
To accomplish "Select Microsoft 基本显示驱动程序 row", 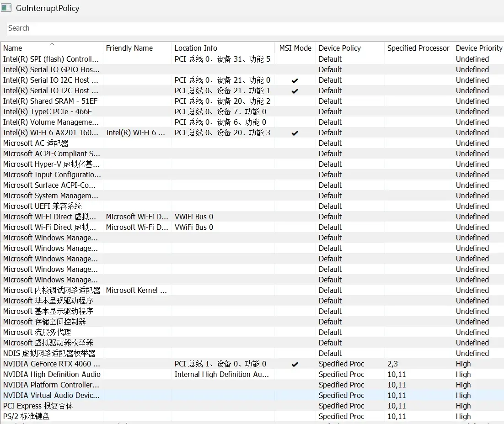I will click(252, 312).
